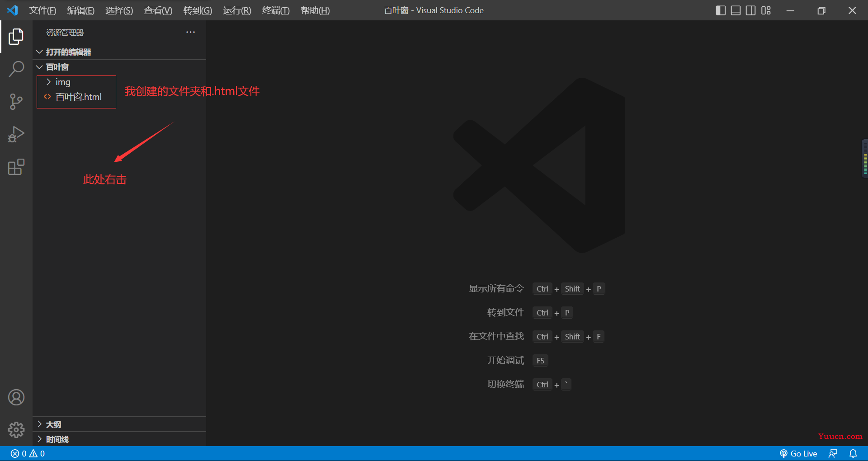Open the customize layout icon
The image size is (868, 461).
click(766, 10)
